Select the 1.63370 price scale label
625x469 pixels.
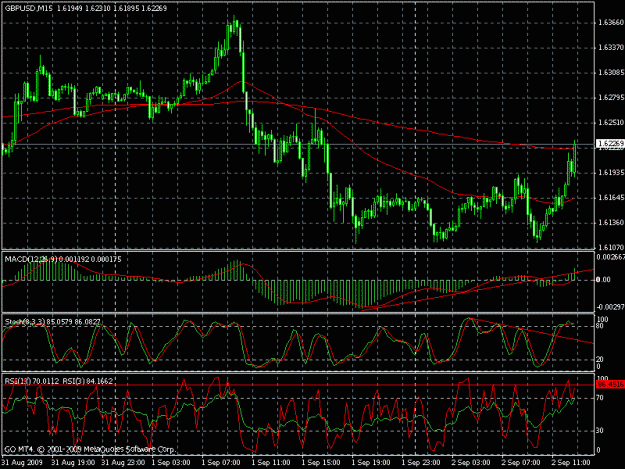tap(611, 48)
